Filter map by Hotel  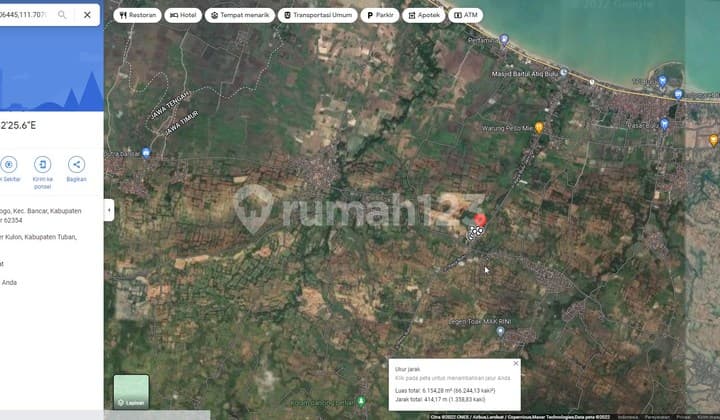(183, 15)
